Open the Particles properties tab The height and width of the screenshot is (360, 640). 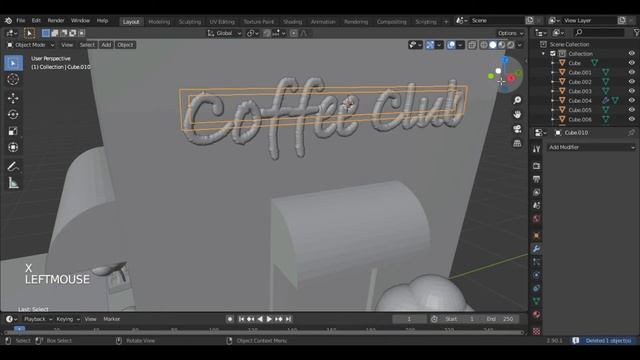click(x=536, y=262)
